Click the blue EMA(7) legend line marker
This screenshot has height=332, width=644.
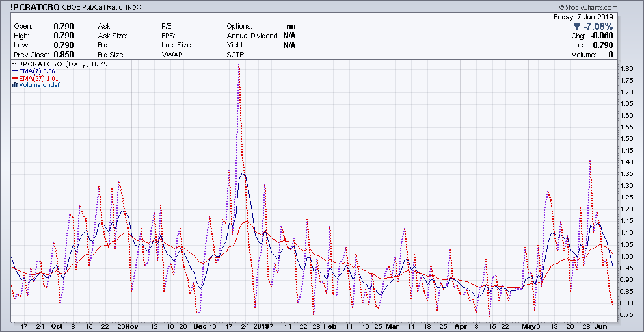(x=15, y=71)
